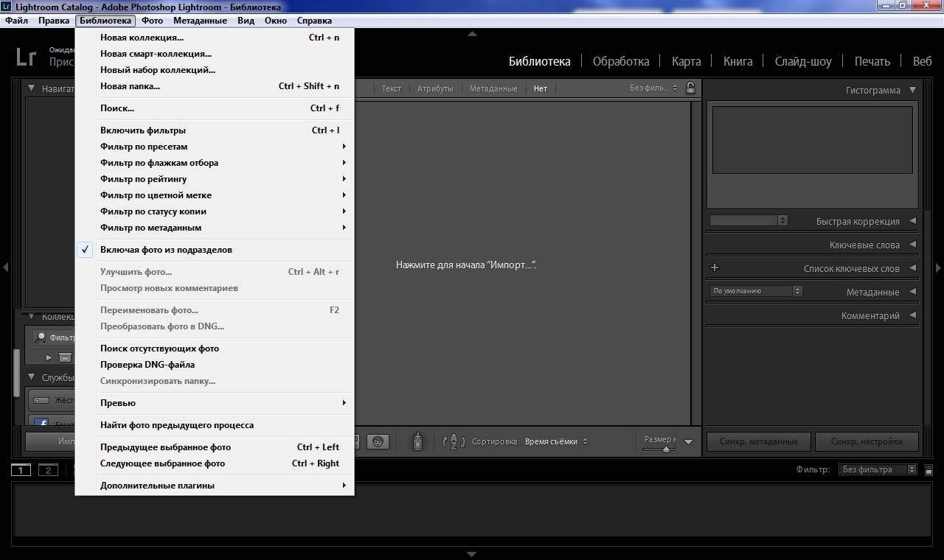Click "Включить фильтры" in the menu
The height and width of the screenshot is (560, 944).
(215, 130)
